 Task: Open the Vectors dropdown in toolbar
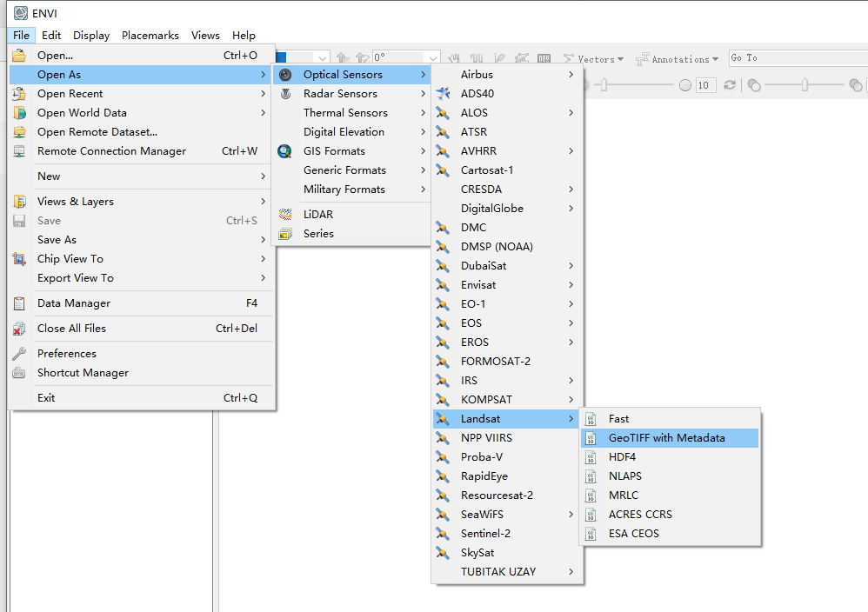(x=593, y=58)
